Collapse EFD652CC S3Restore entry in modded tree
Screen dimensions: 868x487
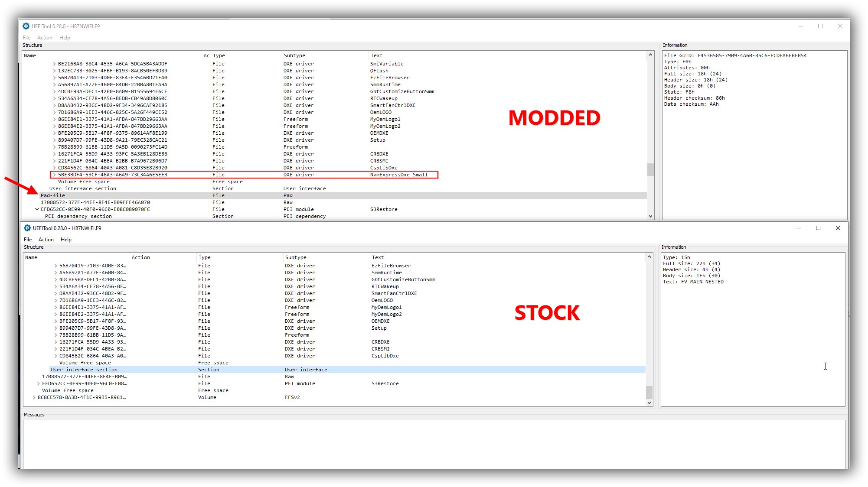click(37, 209)
